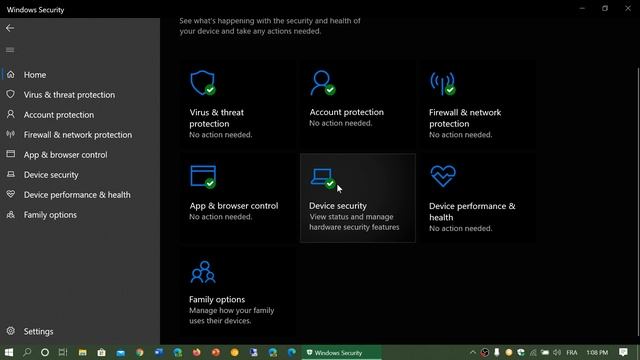Open the Family options people tile
640x360 pixels.
[238, 291]
